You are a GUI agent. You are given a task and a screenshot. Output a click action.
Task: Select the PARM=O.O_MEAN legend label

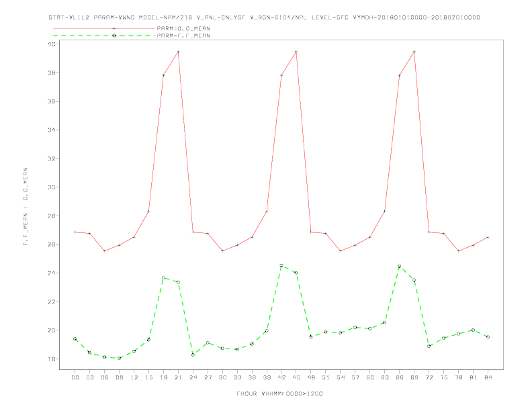pos(183,28)
